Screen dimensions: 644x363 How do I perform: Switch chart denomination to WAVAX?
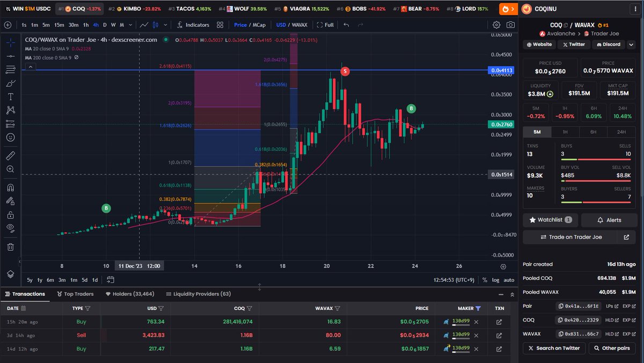[x=300, y=25]
